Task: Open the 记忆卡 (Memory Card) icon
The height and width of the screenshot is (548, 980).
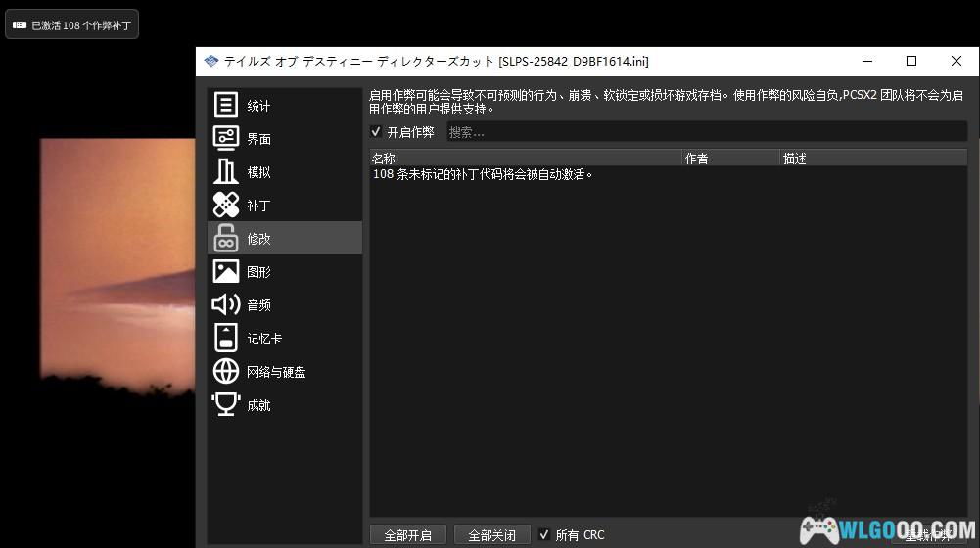Action: [226, 339]
